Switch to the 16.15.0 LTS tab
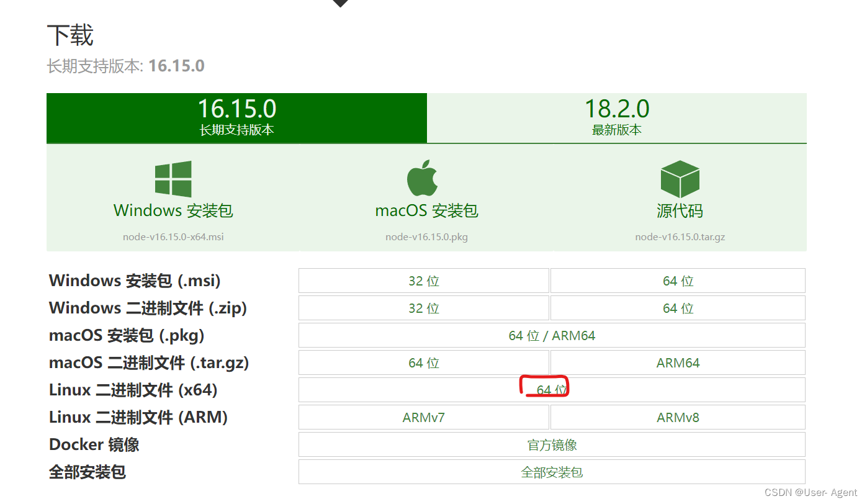The width and height of the screenshot is (867, 504). click(236, 118)
